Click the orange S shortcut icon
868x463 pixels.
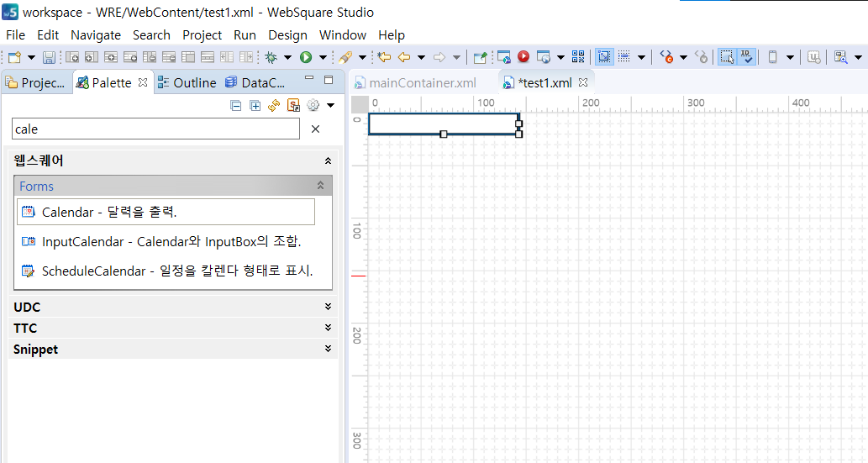(293, 105)
